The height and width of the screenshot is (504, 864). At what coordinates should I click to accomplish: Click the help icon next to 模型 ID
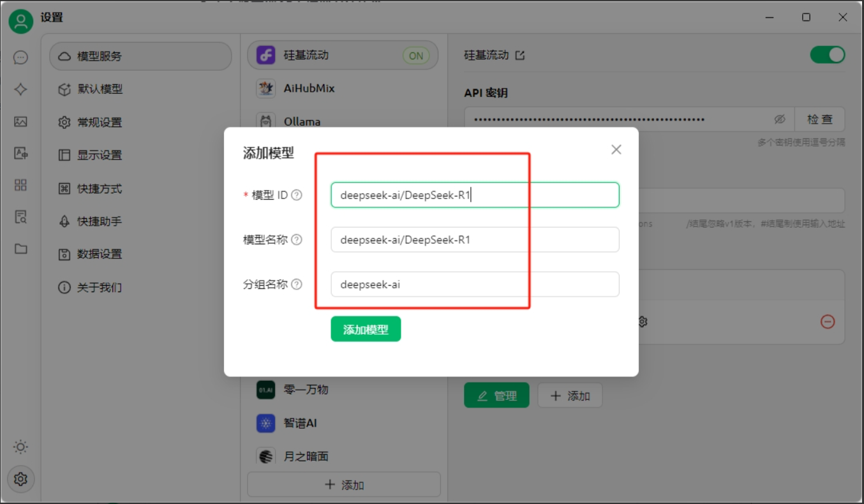tap(296, 195)
